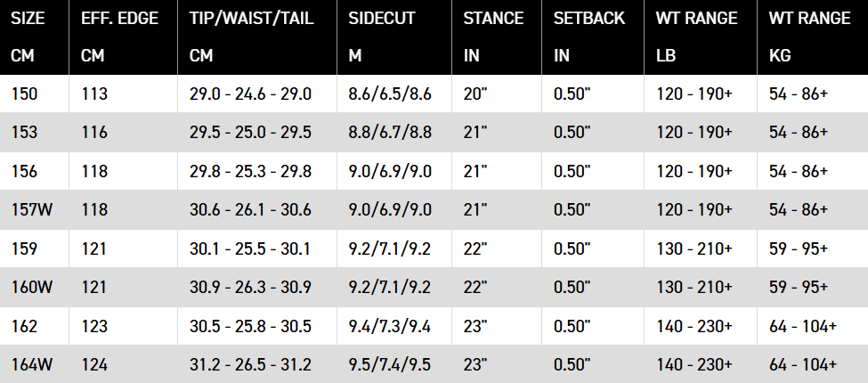Select the 164W size cell
Screen dimensions: 868x383
click(30, 364)
